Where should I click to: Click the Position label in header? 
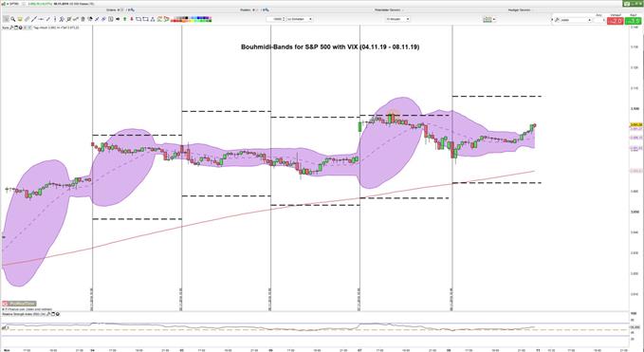246,9
